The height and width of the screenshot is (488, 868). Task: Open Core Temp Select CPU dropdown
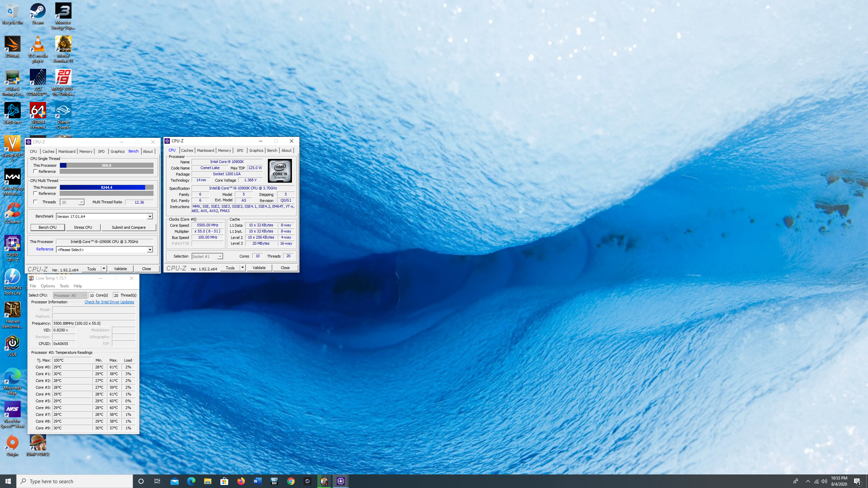(70, 296)
